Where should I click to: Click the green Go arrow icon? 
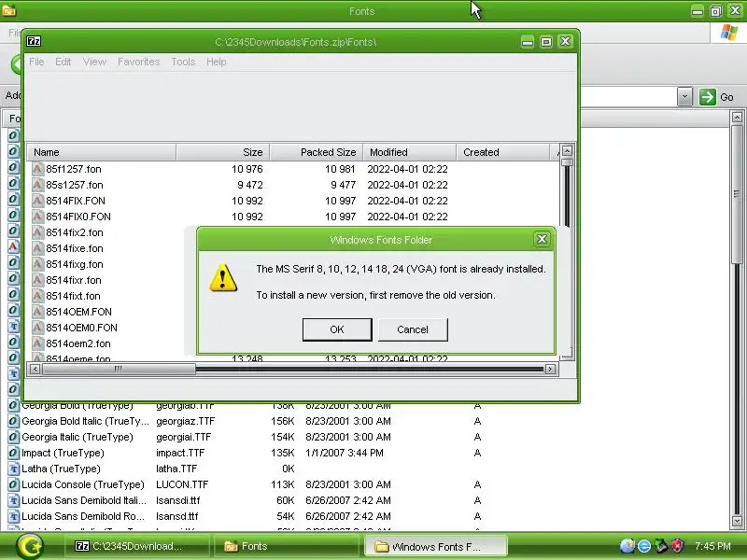pyautogui.click(x=708, y=97)
